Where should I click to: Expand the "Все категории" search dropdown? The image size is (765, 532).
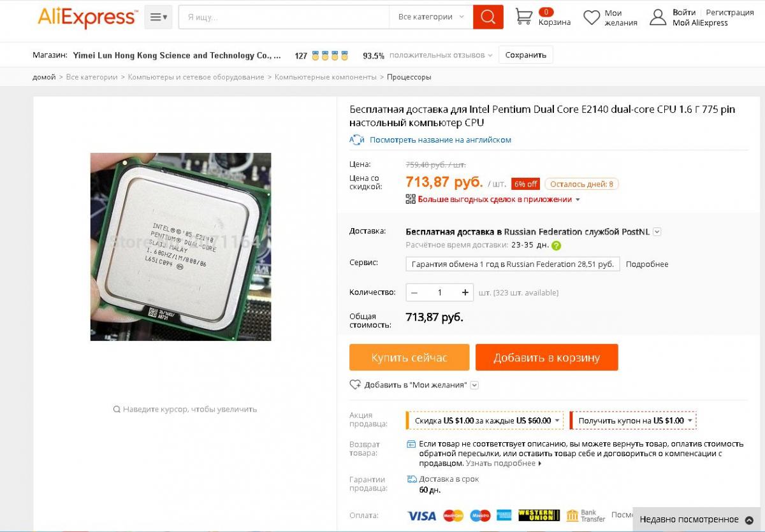click(x=431, y=17)
